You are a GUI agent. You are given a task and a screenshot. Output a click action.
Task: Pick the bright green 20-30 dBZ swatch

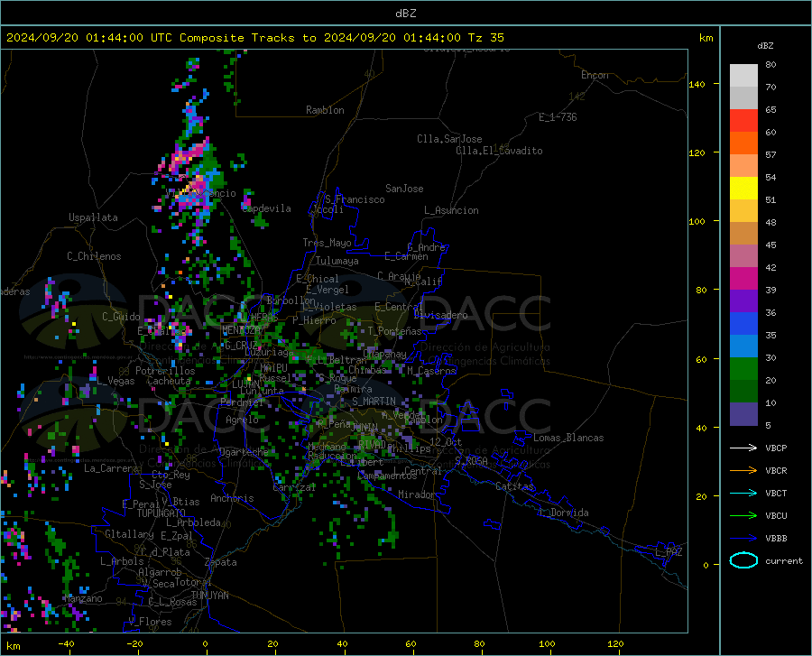pos(743,369)
